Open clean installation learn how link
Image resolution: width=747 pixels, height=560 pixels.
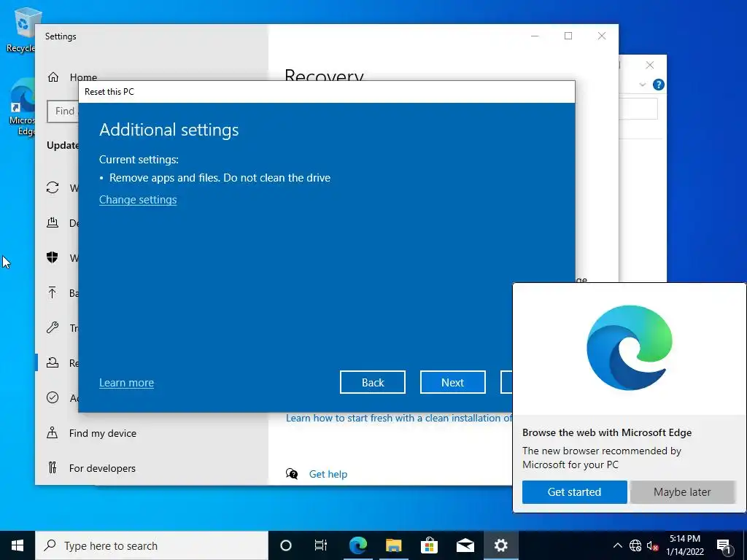399,418
